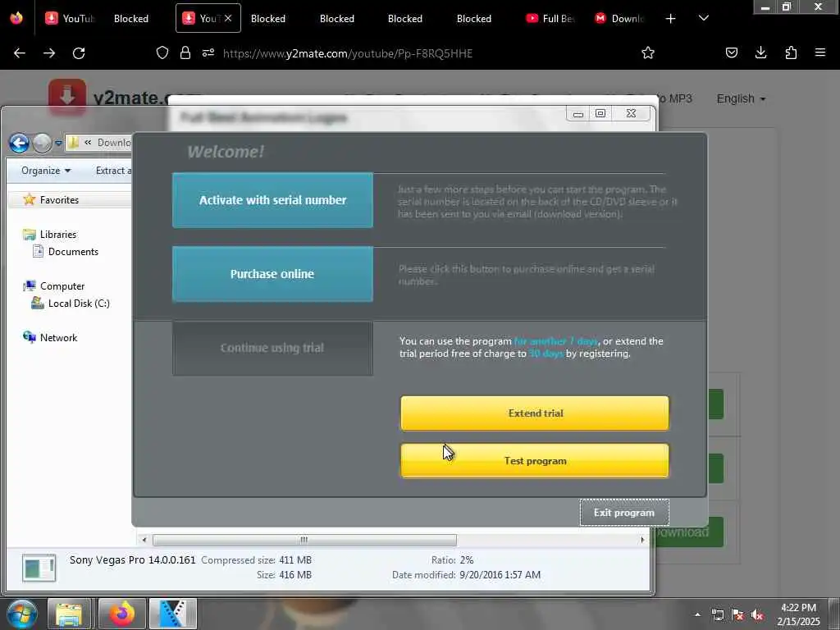This screenshot has height=630, width=840.
Task: Open the Pocket save icon
Action: pyautogui.click(x=731, y=52)
